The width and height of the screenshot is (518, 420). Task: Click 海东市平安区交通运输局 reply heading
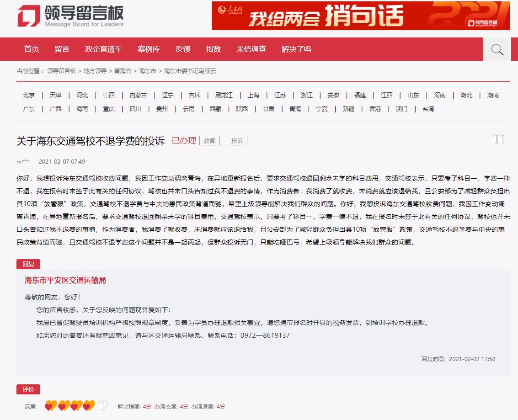pyautogui.click(x=65, y=280)
